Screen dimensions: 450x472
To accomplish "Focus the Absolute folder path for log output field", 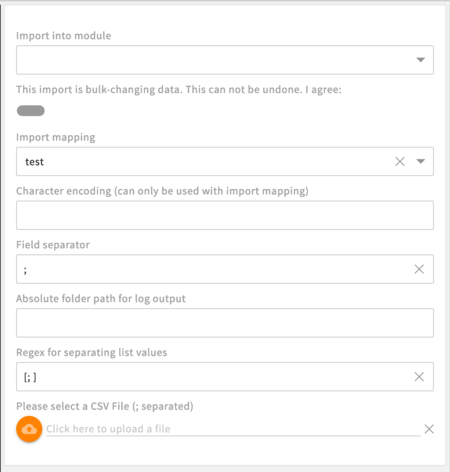I will point(225,323).
